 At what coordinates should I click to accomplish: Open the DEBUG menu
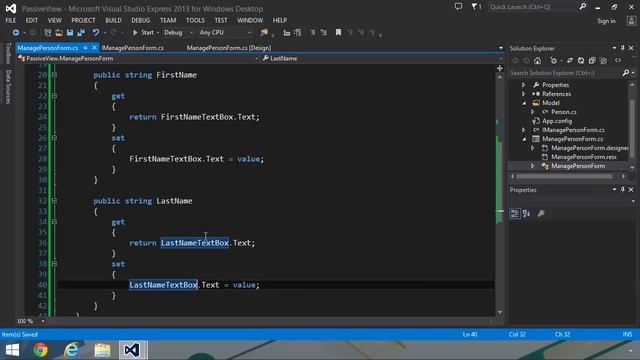140,20
